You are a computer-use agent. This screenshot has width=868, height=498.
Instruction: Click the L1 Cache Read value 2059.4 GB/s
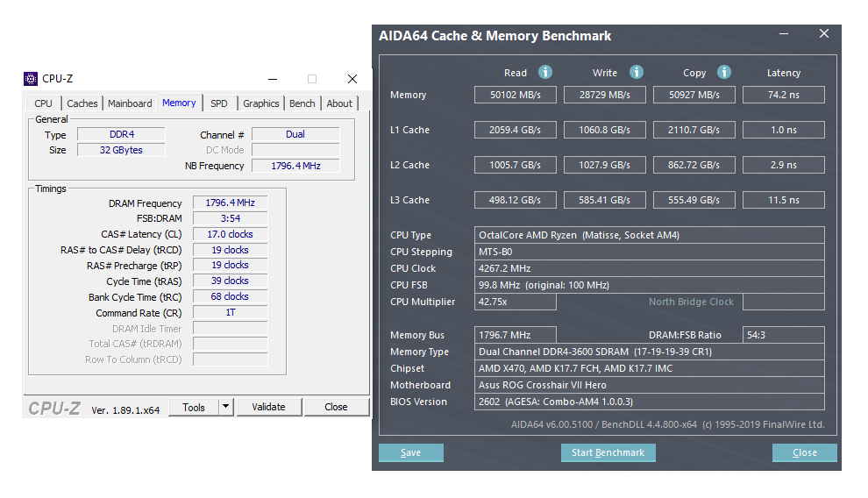point(516,130)
